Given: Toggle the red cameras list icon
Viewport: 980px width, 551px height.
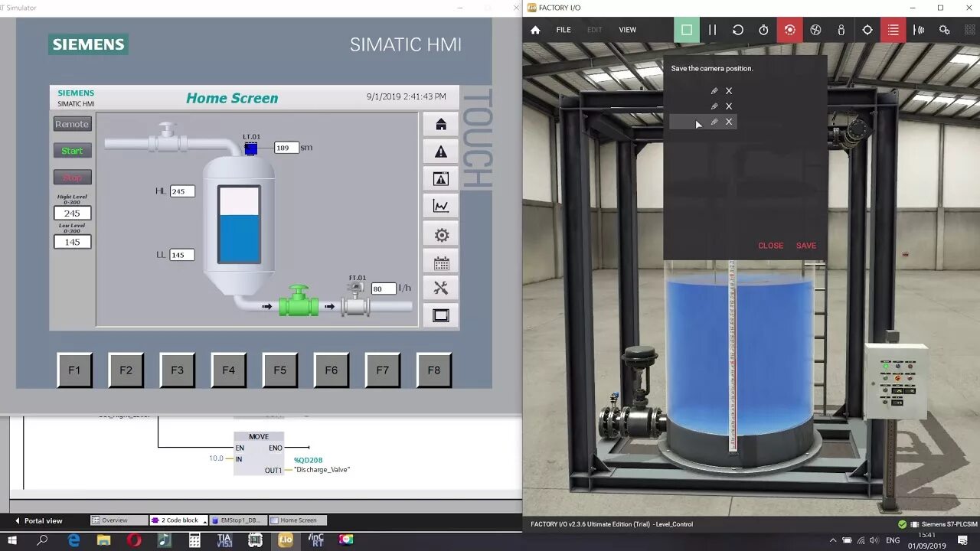Looking at the screenshot, I should [893, 30].
